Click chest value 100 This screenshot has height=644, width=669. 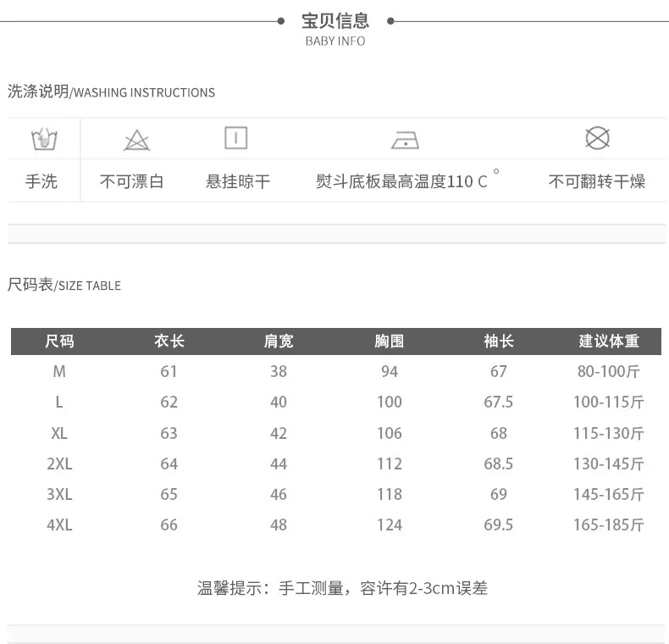tap(390, 402)
